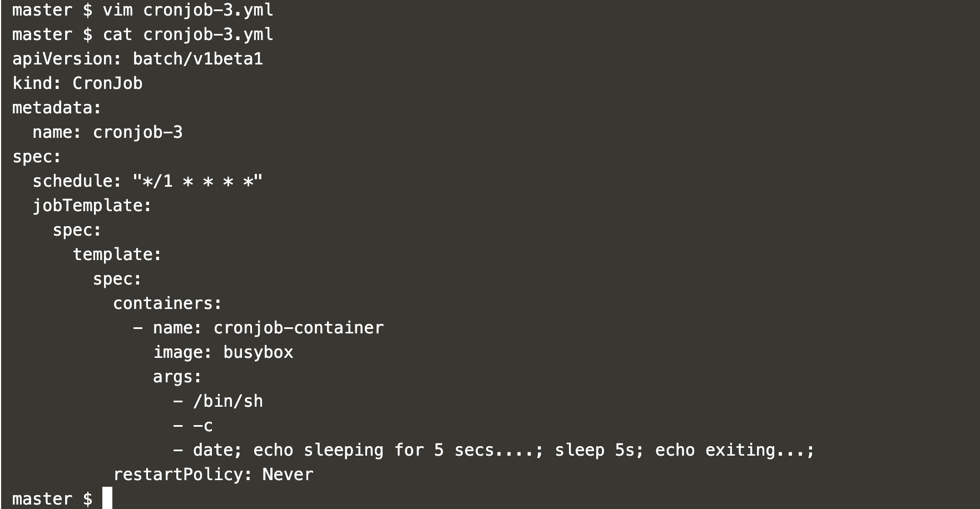Click the 'cat cronjob-3.yml' command text
This screenshot has width=980, height=509.
(188, 34)
